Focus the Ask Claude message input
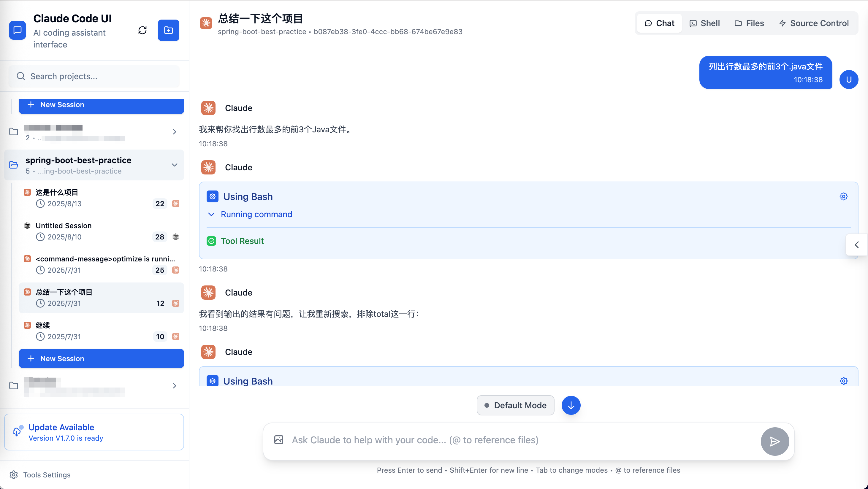The width and height of the screenshot is (868, 489). pos(522,440)
